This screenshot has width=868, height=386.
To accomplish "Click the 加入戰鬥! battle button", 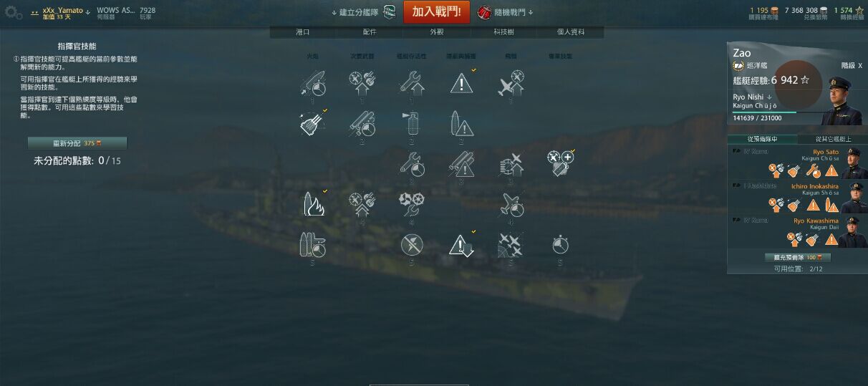I will [437, 12].
